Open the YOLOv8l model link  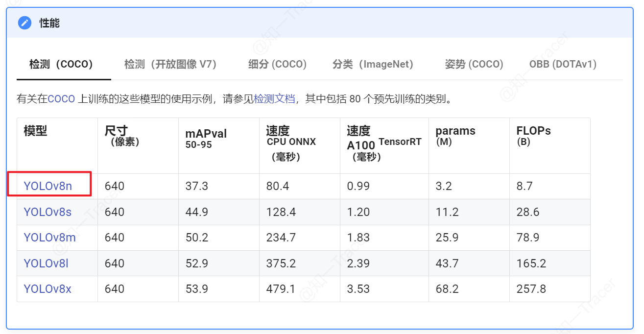46,263
